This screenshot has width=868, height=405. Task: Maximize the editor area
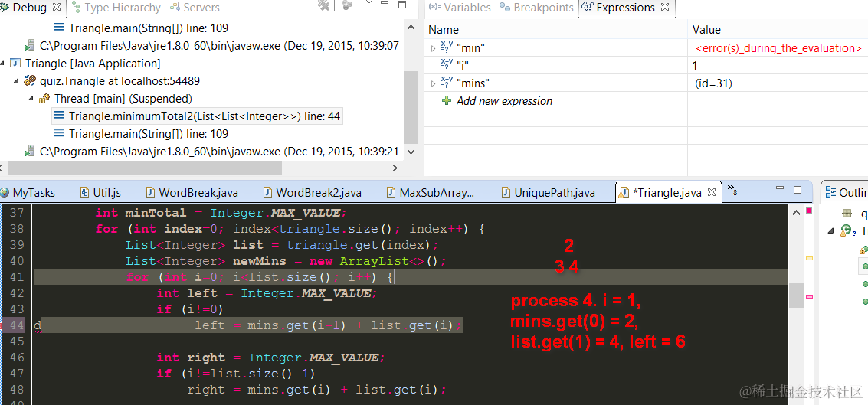click(x=798, y=191)
